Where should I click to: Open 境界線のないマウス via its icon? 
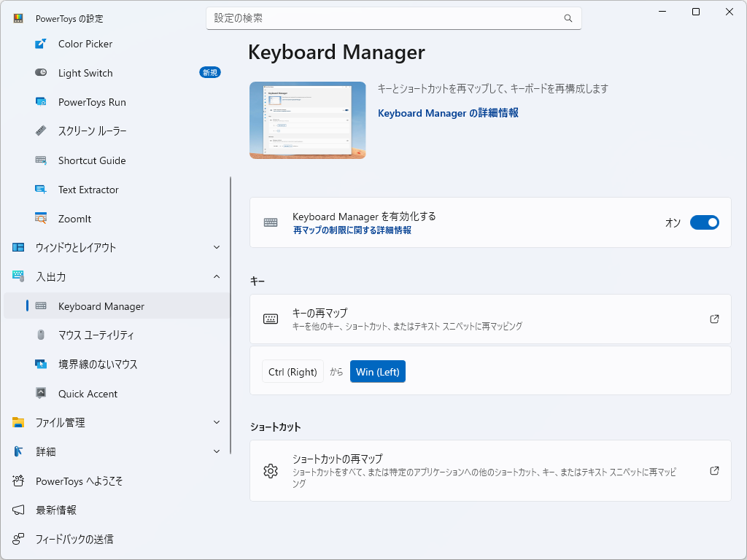[42, 364]
